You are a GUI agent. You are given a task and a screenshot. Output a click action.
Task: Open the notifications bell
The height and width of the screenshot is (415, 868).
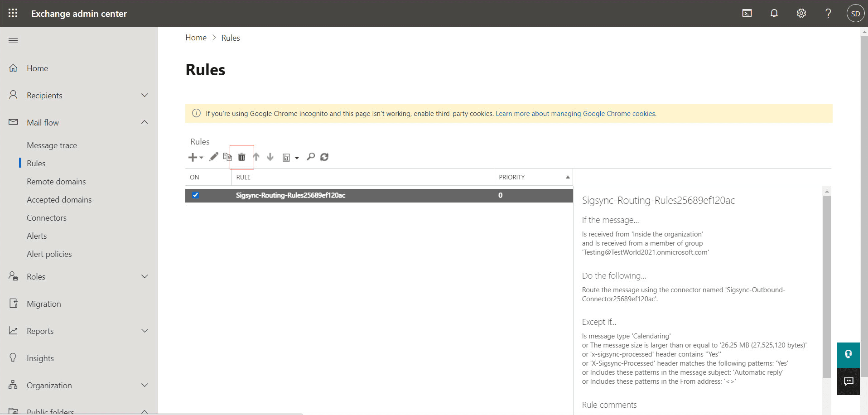point(774,13)
